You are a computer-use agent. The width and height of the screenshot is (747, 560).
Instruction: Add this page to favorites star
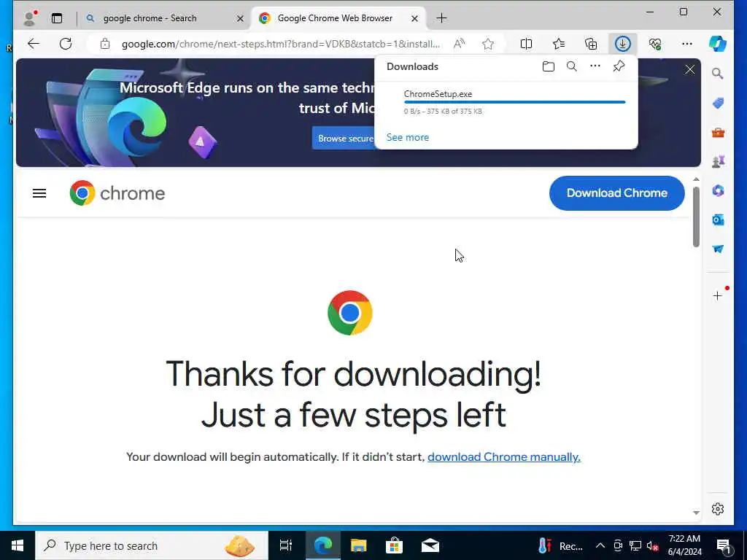[x=488, y=44]
